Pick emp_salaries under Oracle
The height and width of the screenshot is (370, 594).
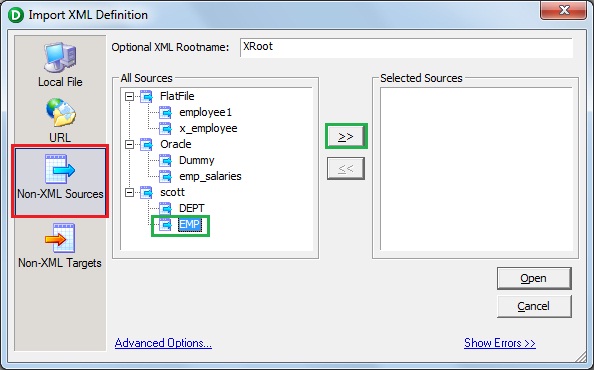[210, 176]
